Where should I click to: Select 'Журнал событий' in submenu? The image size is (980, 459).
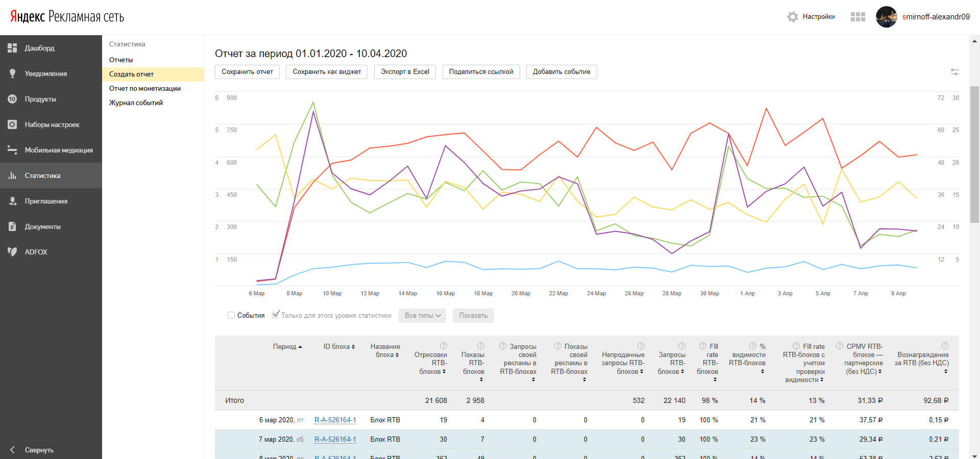[x=136, y=103]
